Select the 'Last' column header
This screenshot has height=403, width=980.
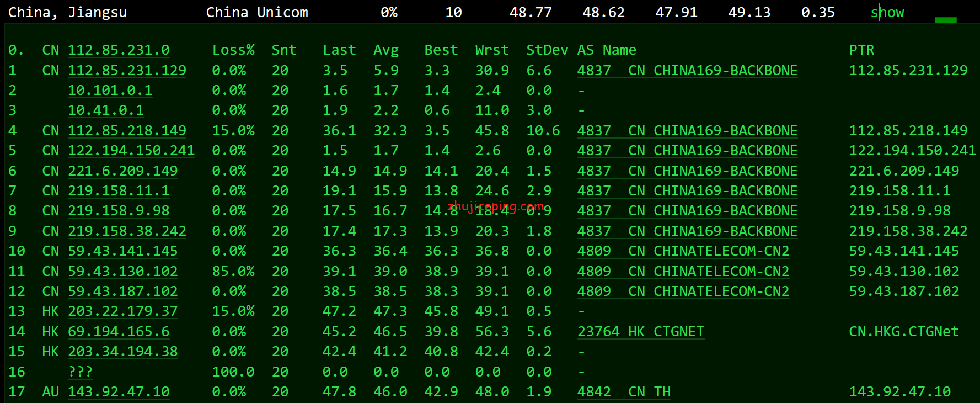point(339,50)
